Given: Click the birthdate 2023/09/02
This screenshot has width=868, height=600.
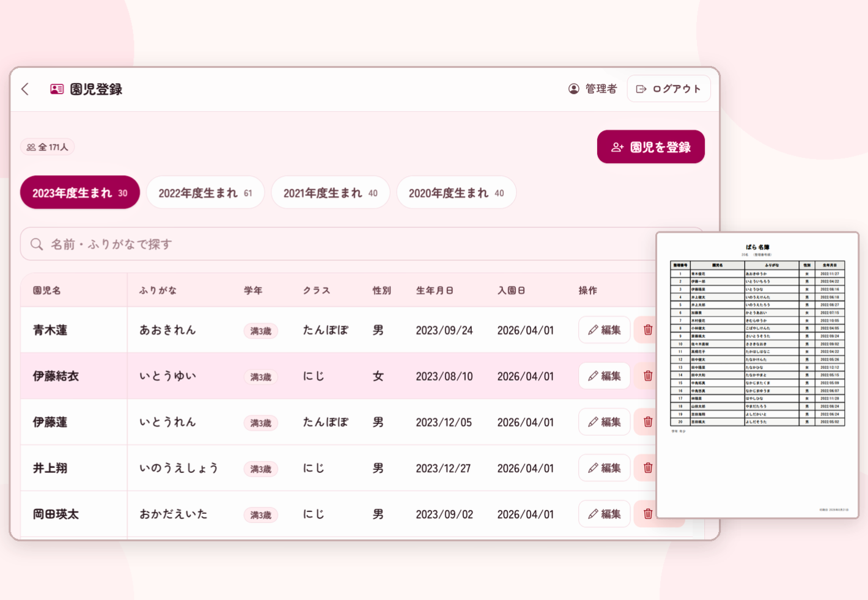Looking at the screenshot, I should click(x=444, y=514).
